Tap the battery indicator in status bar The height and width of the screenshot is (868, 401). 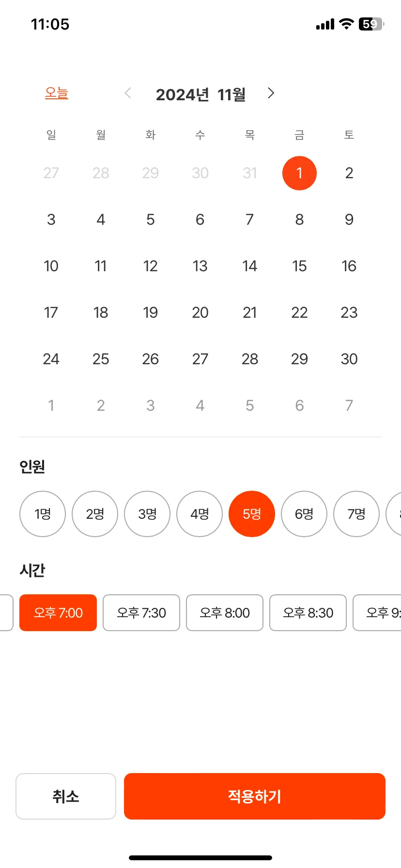point(371,24)
